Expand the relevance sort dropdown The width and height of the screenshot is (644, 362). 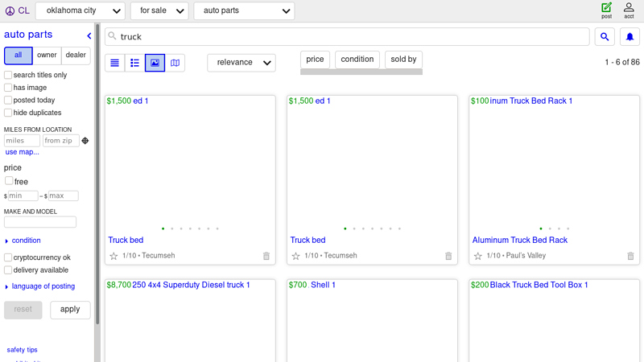pos(242,63)
